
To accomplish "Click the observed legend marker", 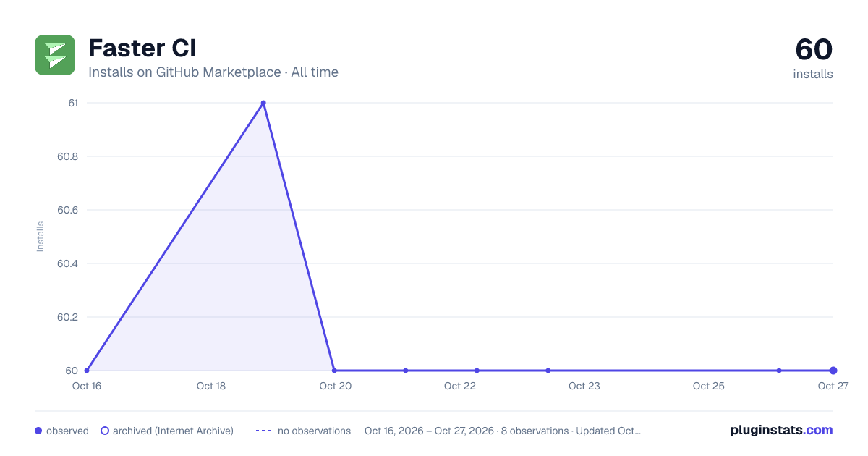I will click(x=38, y=431).
